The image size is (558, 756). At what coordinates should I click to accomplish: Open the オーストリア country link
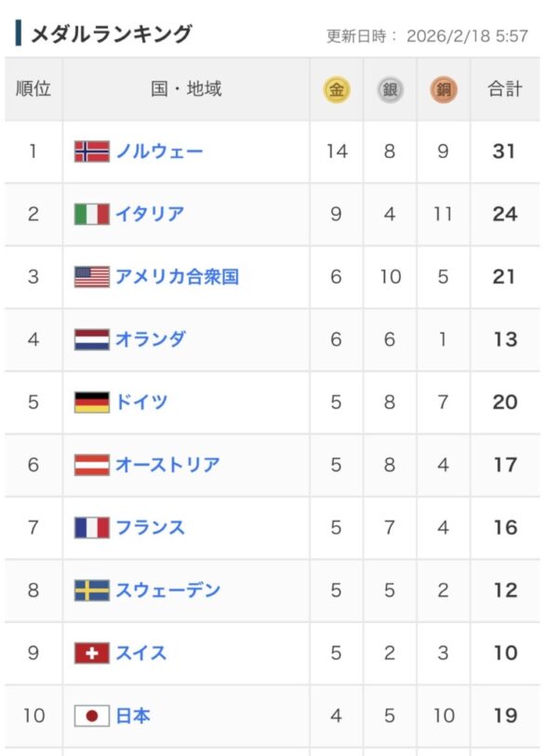tap(167, 465)
